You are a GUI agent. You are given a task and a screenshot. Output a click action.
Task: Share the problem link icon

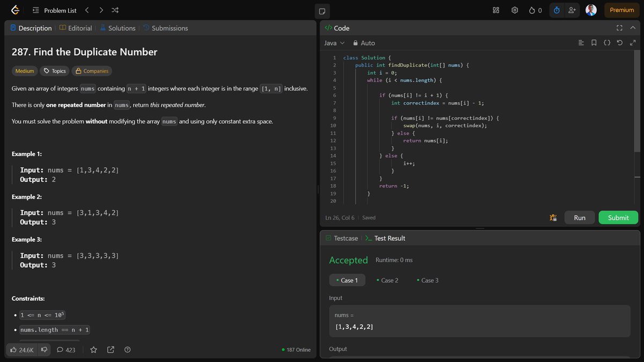pyautogui.click(x=111, y=350)
